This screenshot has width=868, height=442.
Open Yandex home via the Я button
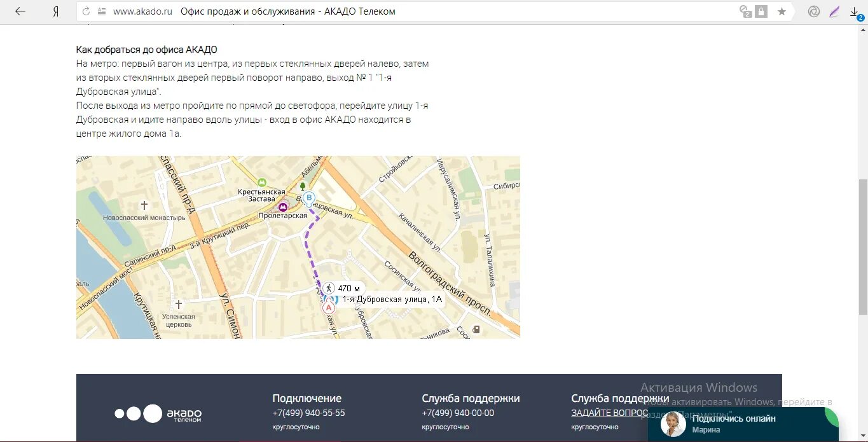coord(56,11)
